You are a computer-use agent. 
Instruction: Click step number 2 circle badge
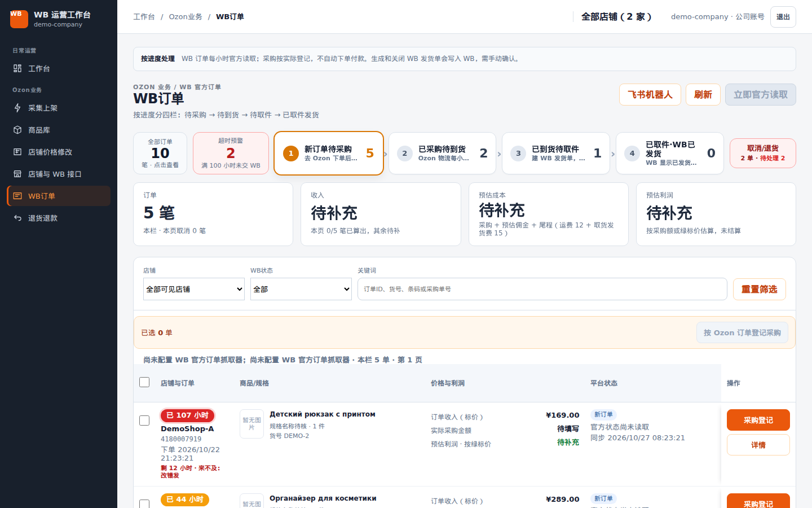point(405,154)
